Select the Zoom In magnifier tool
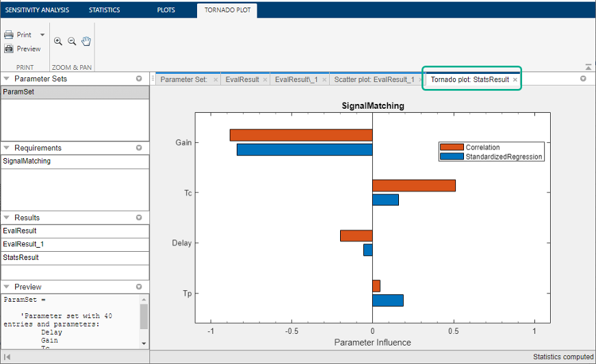 pyautogui.click(x=57, y=41)
